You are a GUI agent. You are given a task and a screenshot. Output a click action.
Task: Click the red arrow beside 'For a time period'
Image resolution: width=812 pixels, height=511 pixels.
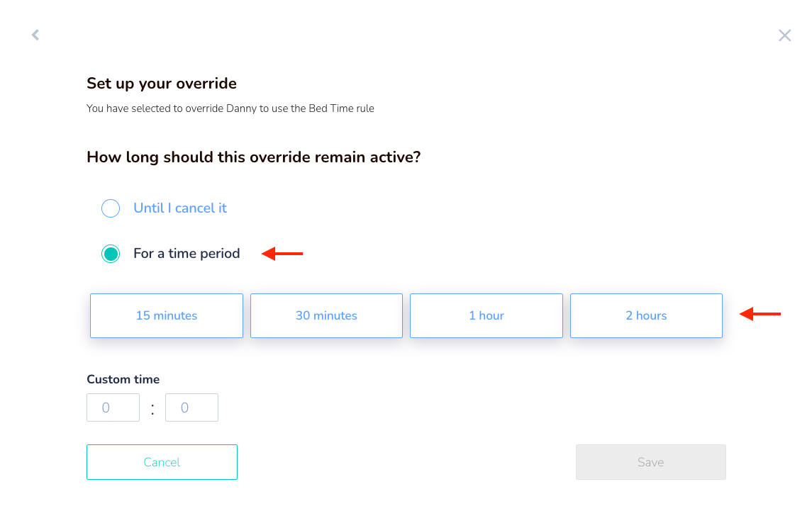tap(282, 254)
